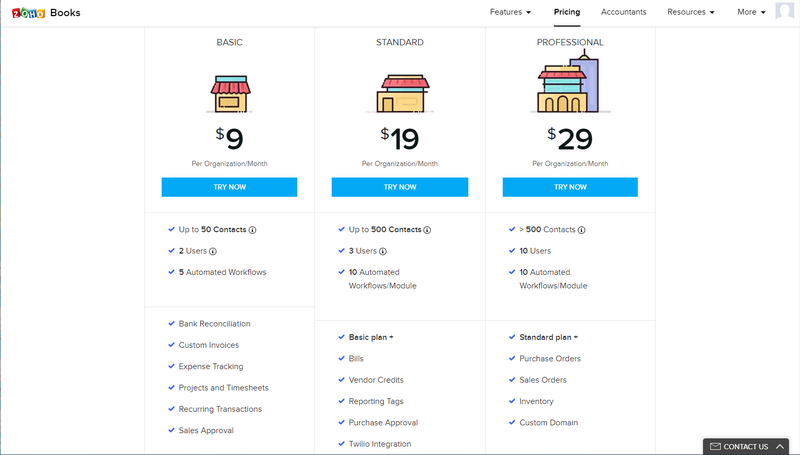This screenshot has height=455, width=800.
Task: Expand the Contact Us panel chevron
Action: pos(780,446)
